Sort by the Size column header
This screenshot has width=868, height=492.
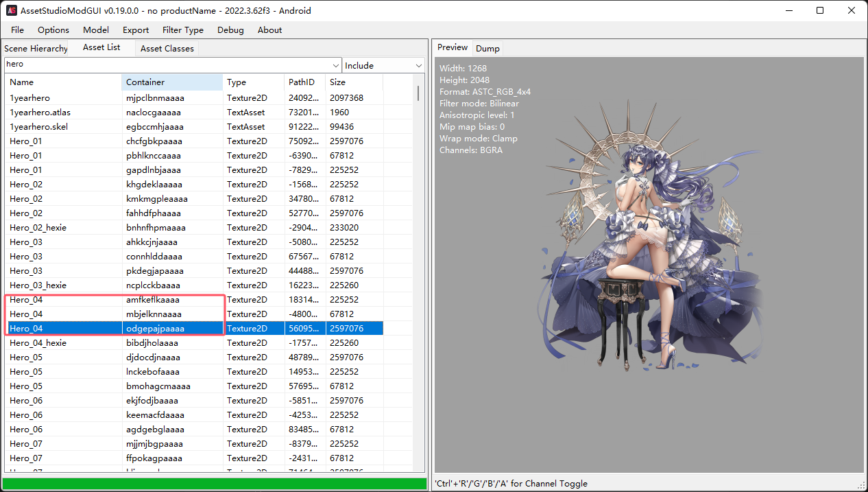[354, 82]
